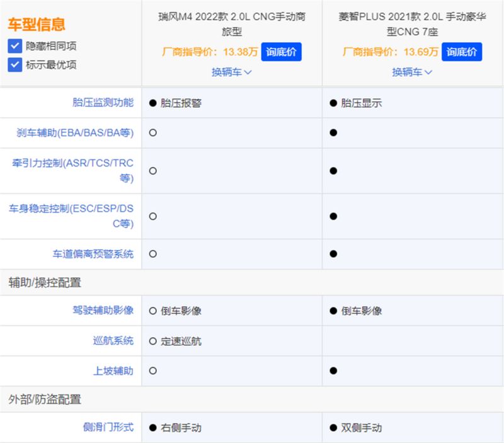Click the 巡航系统 label

(113, 341)
